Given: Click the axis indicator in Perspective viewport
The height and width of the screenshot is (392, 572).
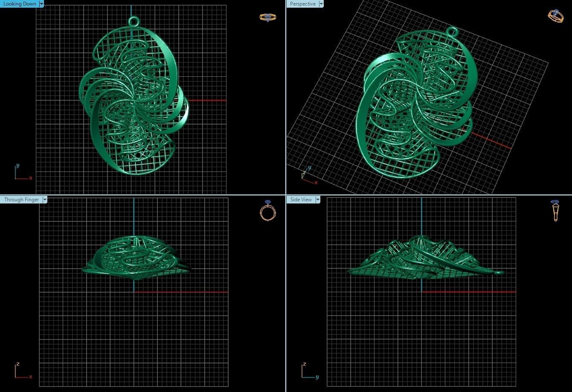Looking at the screenshot, I should tap(309, 175).
